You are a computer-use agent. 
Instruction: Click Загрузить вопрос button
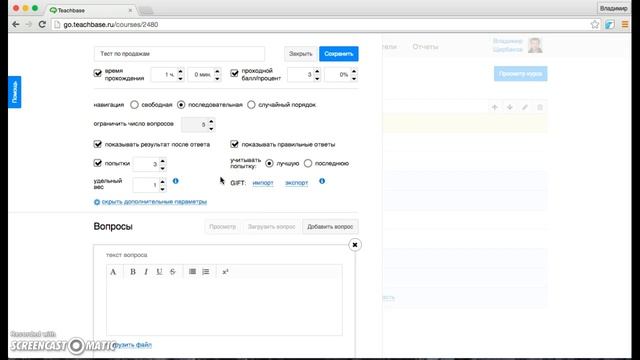click(x=271, y=227)
